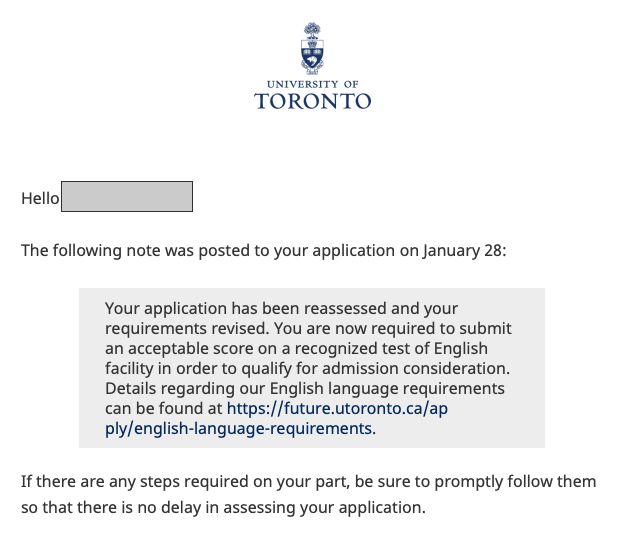Click the 'facility in order to qualify' line

[308, 368]
